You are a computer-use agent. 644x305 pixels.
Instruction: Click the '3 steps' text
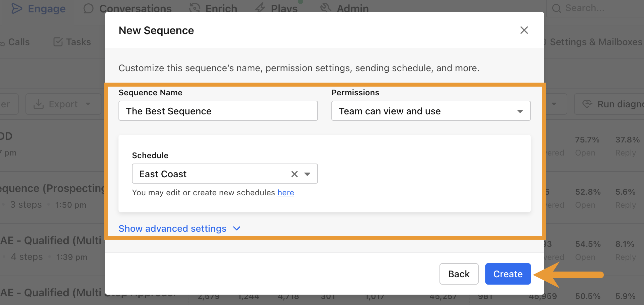[x=26, y=205]
